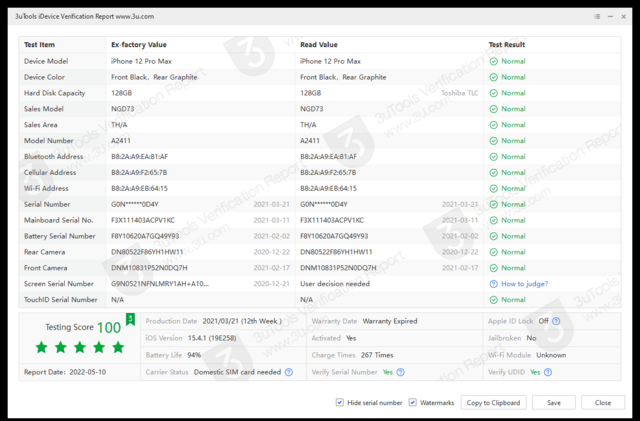The image size is (640, 421).
Task: Click question icon in Screen Serial Number row
Action: point(493,284)
